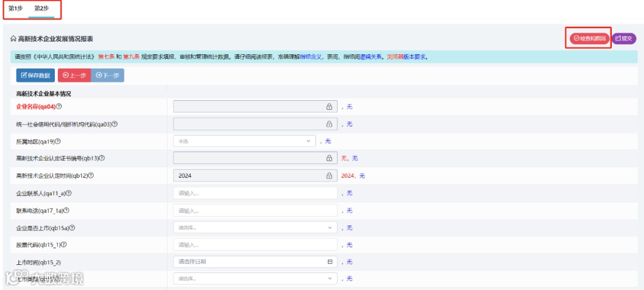Select the 第2步 tab
The height and width of the screenshot is (290, 644).
click(42, 8)
